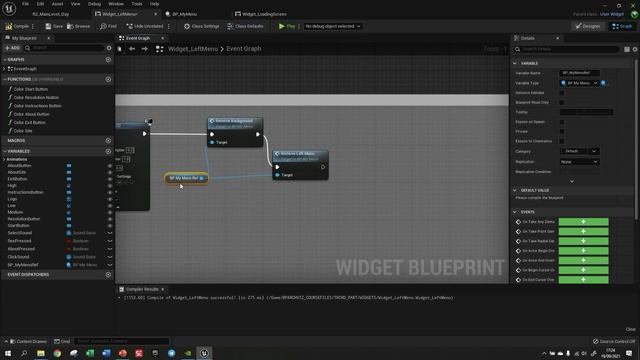Add On Take Any Damage event
The height and width of the screenshot is (360, 640).
pyautogui.click(x=583, y=222)
